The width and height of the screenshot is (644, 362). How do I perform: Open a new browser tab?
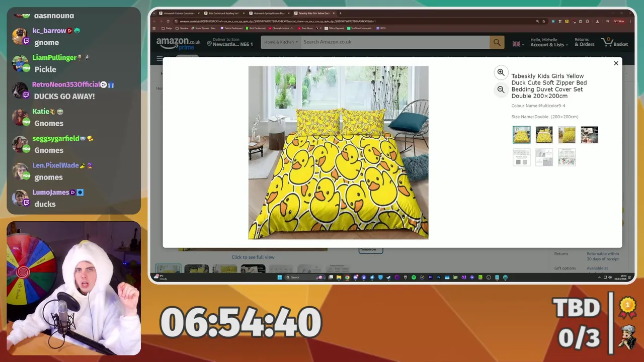tap(341, 13)
